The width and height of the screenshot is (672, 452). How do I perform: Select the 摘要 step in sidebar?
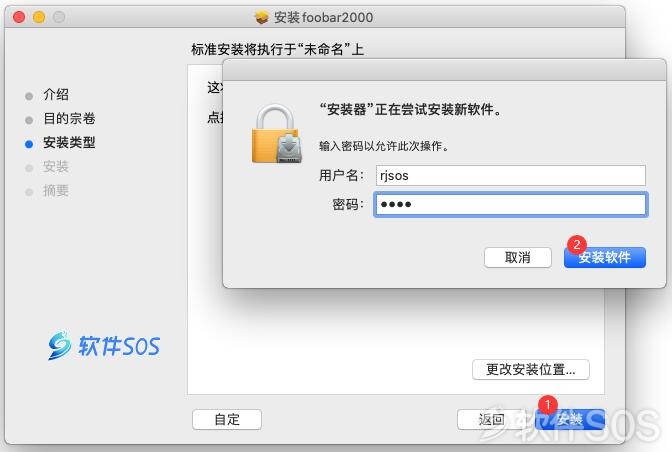click(x=56, y=191)
